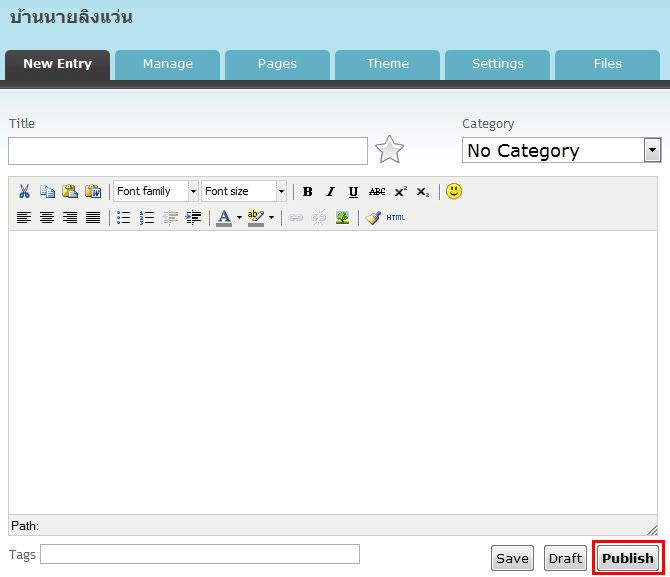Switch to the Manage tab

pos(168,64)
